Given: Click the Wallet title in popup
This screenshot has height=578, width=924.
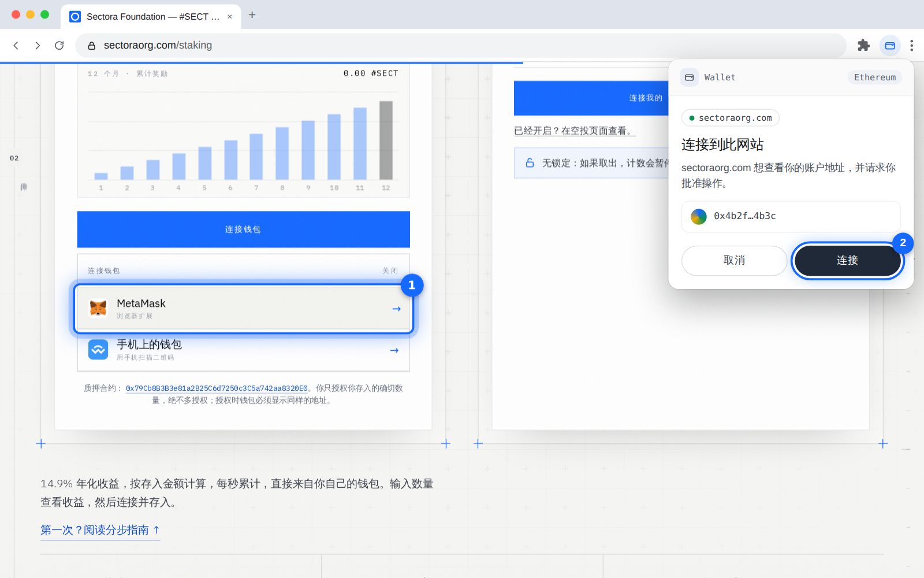Looking at the screenshot, I should pyautogui.click(x=720, y=77).
